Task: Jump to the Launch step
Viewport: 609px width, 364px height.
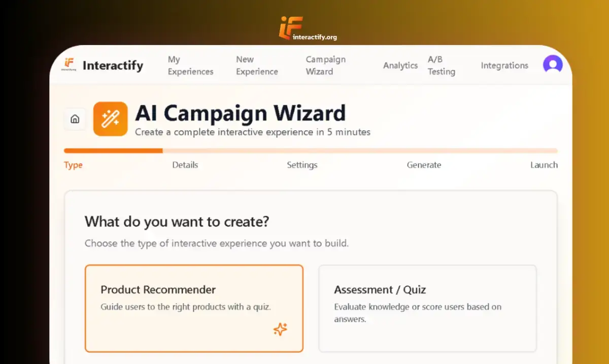Action: coord(544,165)
